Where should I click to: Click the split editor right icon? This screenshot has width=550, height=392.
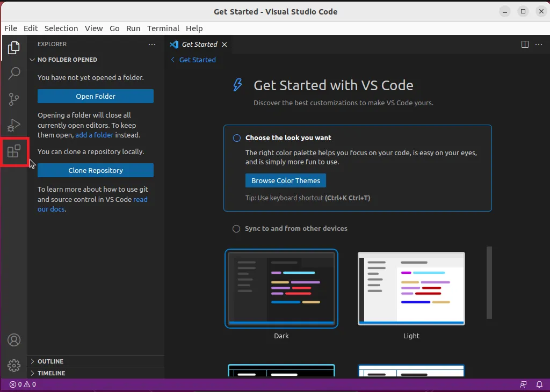click(525, 44)
